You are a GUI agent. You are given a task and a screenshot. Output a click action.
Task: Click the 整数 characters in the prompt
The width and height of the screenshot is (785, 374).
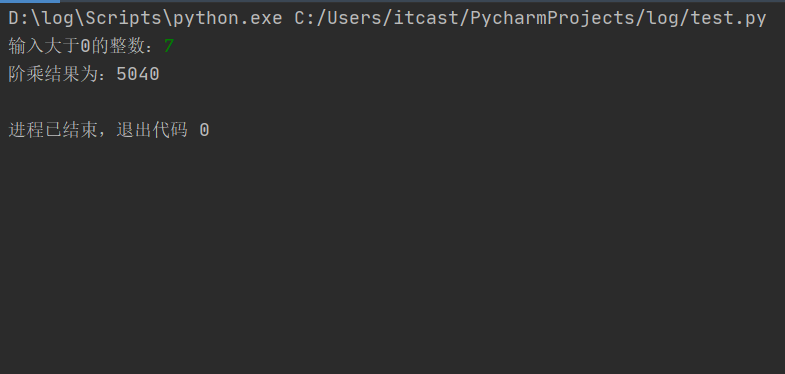(129, 47)
